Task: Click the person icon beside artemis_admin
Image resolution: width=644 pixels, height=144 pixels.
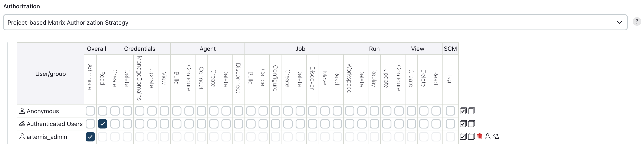Action: click(488, 137)
